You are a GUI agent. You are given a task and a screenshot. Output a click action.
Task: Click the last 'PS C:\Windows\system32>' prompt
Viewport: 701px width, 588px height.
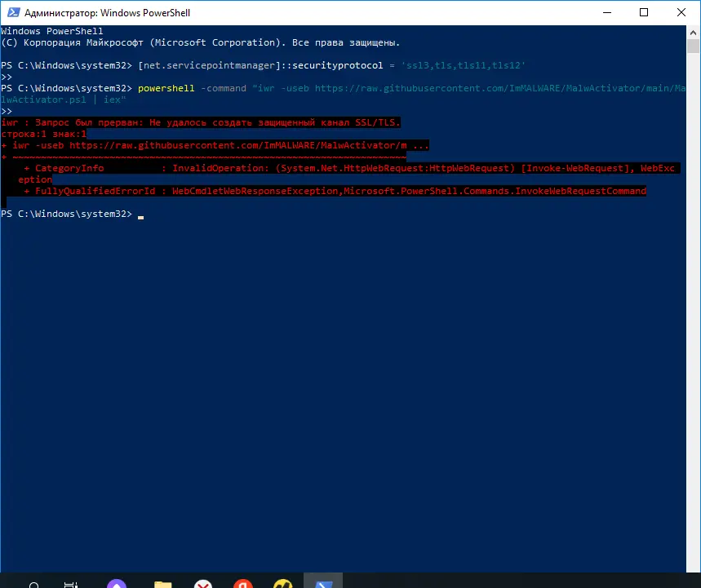(67, 214)
